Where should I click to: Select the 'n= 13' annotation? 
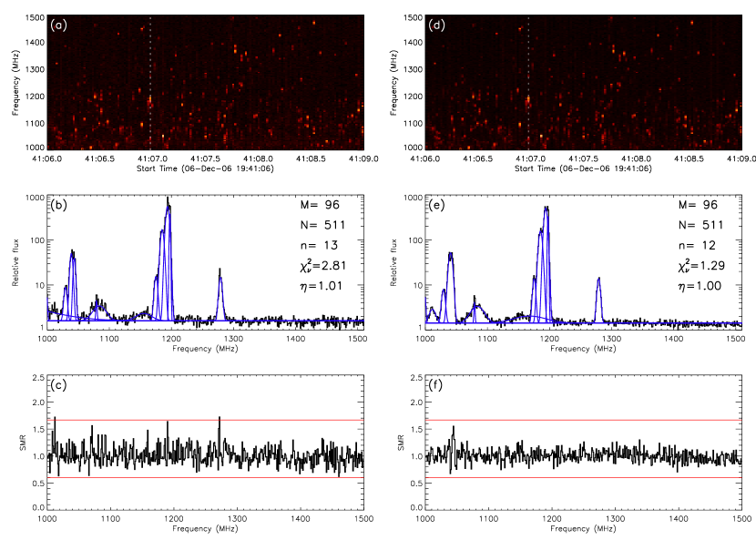click(319, 245)
